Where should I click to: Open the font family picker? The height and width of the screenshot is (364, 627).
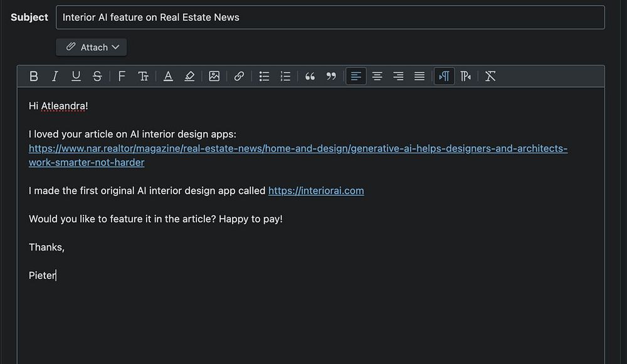coord(122,76)
